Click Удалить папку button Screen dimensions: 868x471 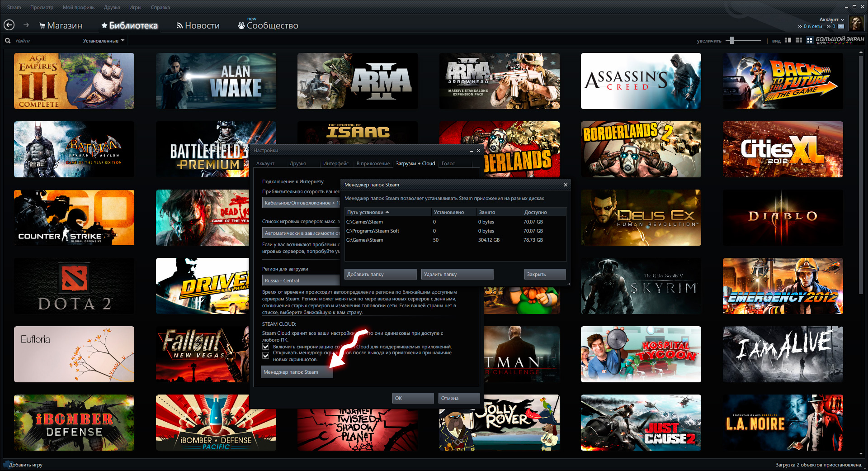[458, 274]
